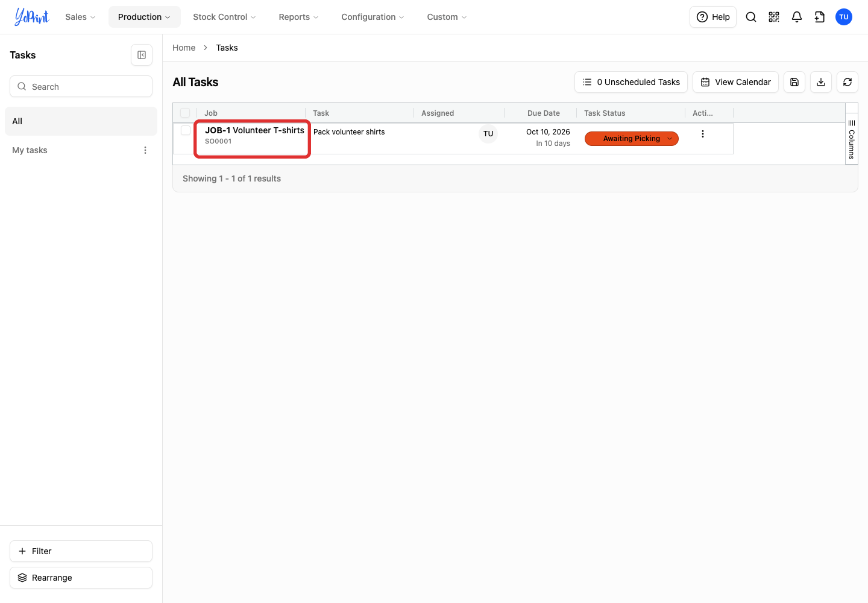Open the YoPrint logo home link
The image size is (868, 603).
click(x=32, y=17)
